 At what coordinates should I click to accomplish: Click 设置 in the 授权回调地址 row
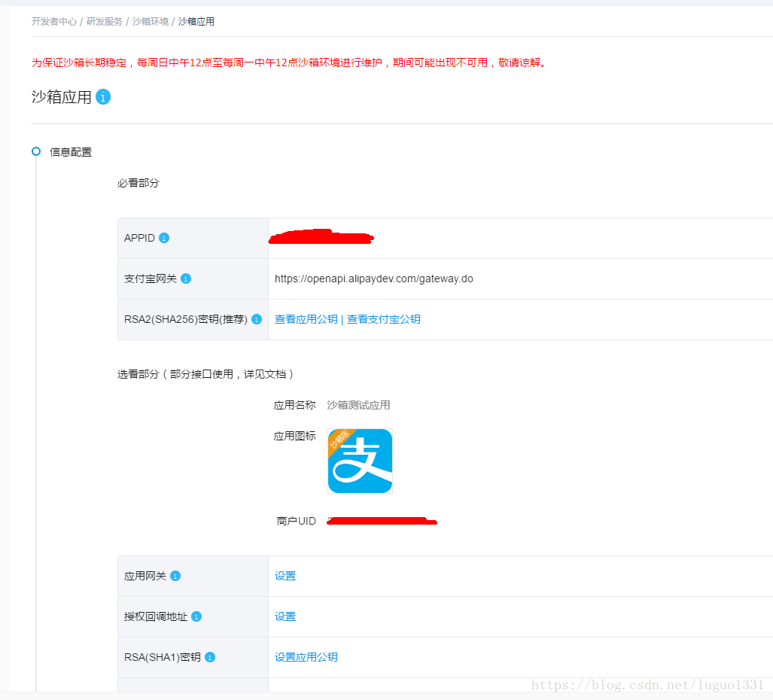coord(285,616)
